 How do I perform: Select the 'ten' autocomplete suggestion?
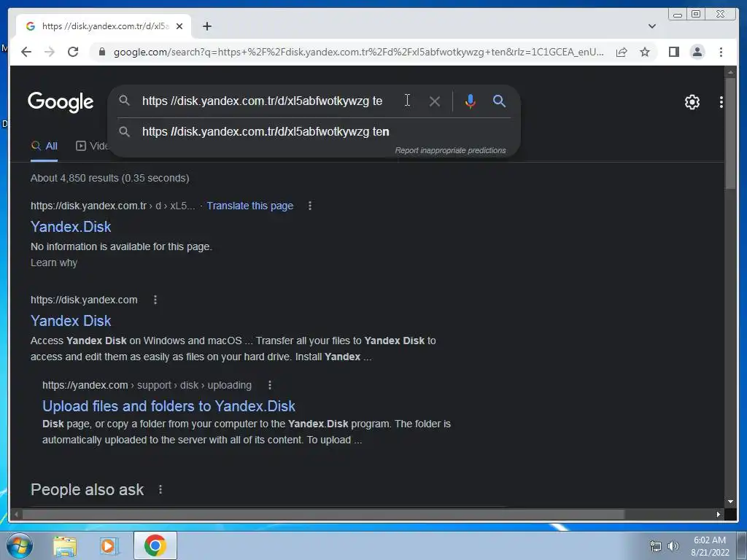click(314, 131)
